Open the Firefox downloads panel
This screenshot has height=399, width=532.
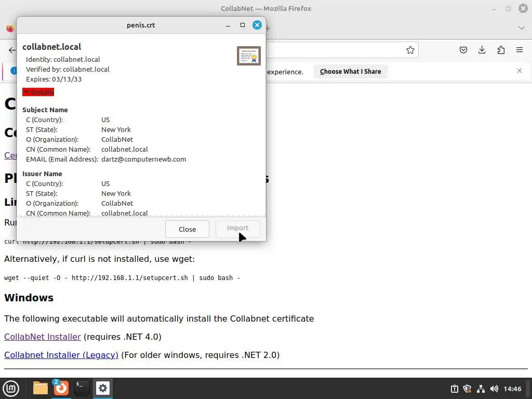(482, 50)
